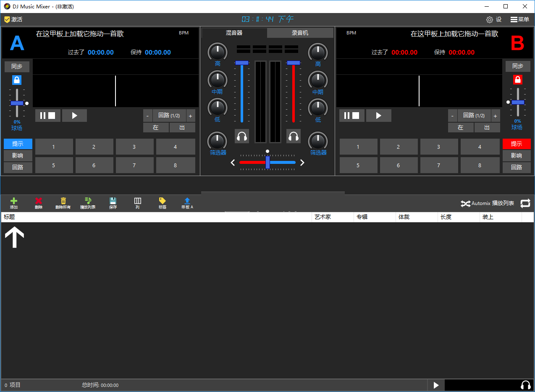535x392 pixels.
Task: Click crossfader left arrow
Action: pyautogui.click(x=233, y=163)
